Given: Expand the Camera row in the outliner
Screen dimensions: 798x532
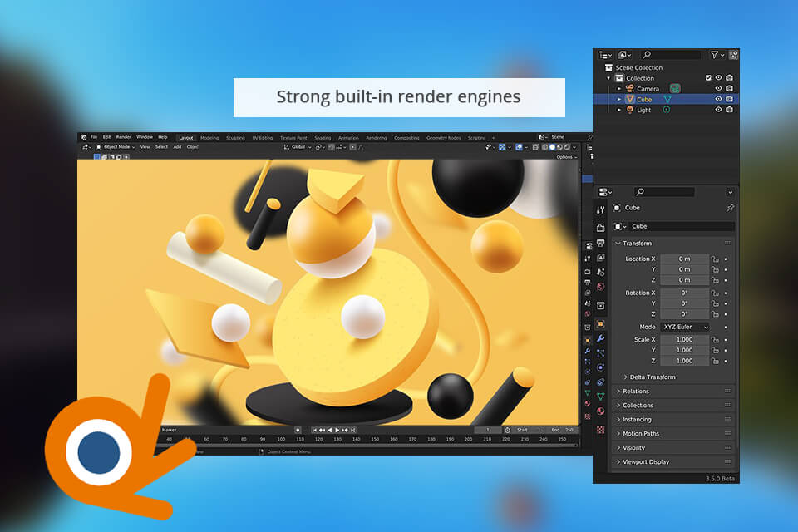Looking at the screenshot, I should pyautogui.click(x=618, y=89).
